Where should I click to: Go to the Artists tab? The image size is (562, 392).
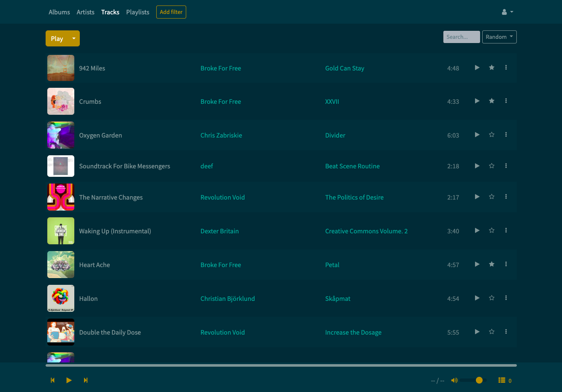(85, 12)
